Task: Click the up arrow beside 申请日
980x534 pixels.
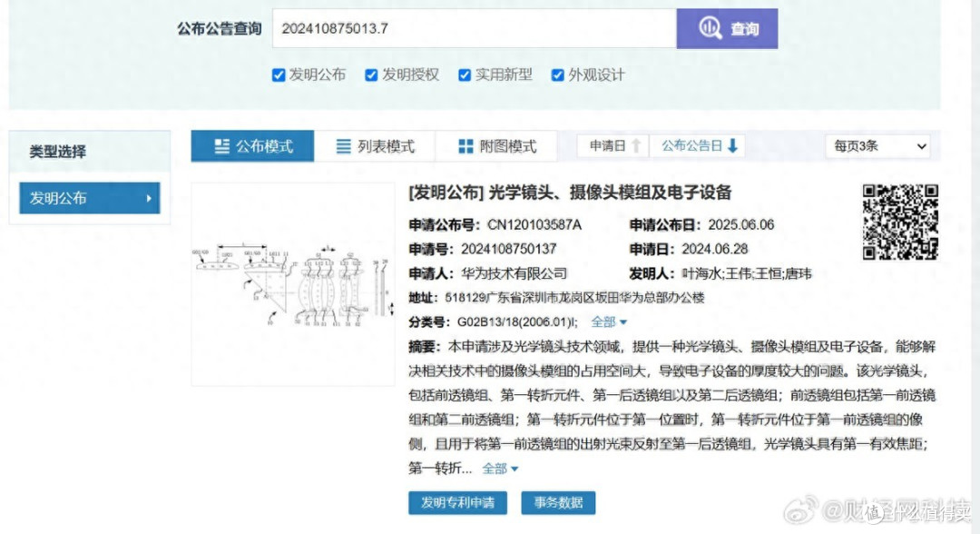Action: [x=636, y=145]
